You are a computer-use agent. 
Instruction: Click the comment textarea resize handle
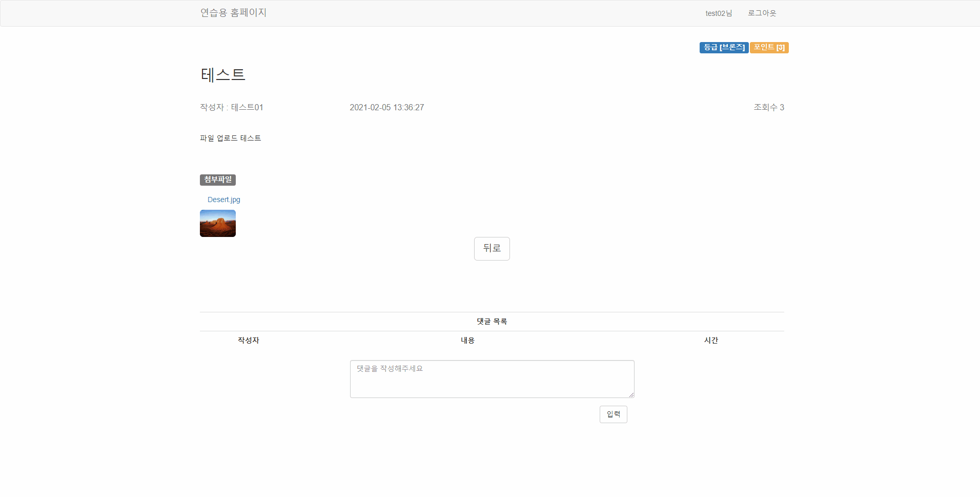click(631, 394)
